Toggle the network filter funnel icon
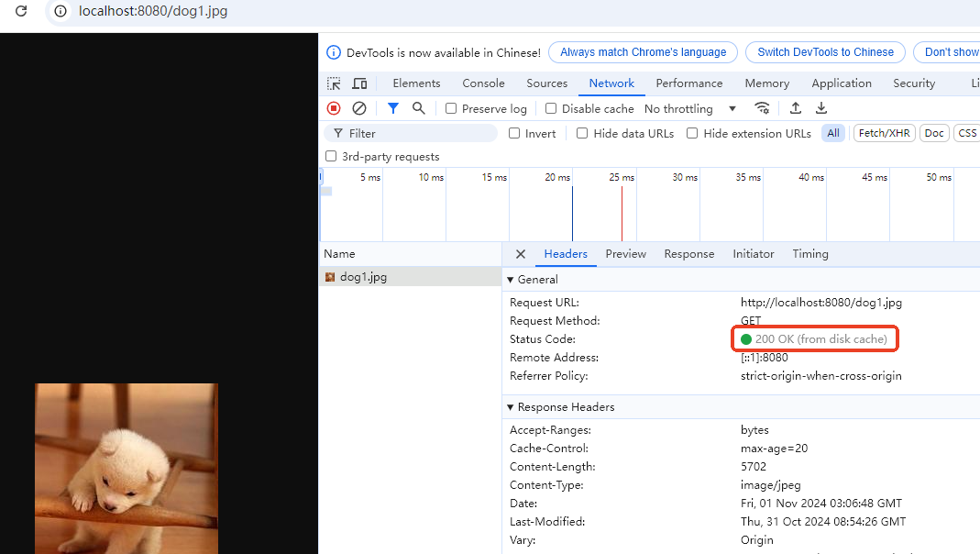980x554 pixels. [393, 108]
